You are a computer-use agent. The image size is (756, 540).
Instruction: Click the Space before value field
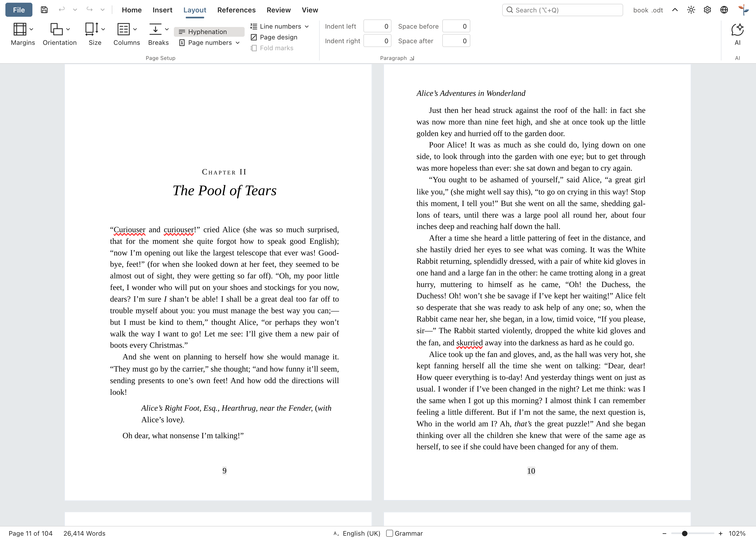[x=456, y=26]
